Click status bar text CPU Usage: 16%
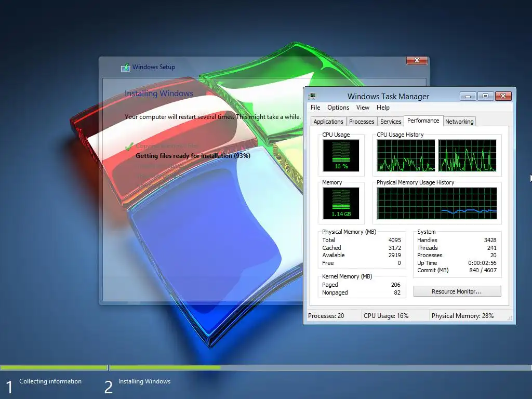The image size is (532, 399). pos(386,316)
